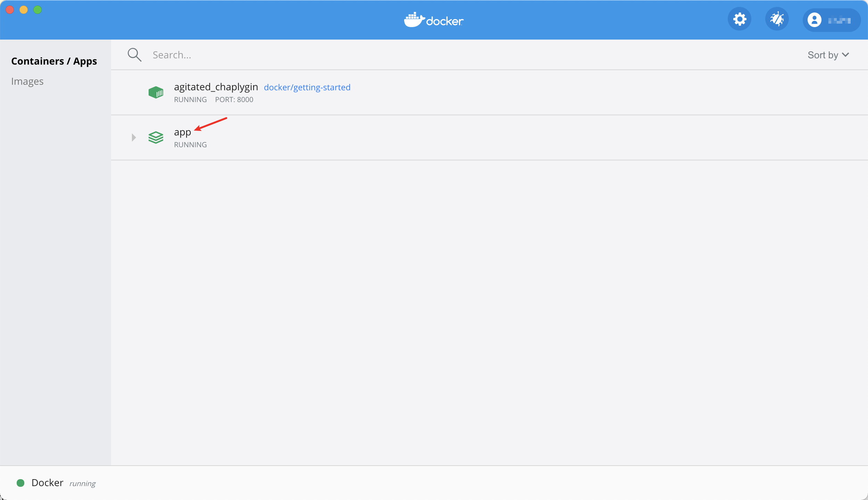Select the agitated_chaplygin container name

(216, 87)
